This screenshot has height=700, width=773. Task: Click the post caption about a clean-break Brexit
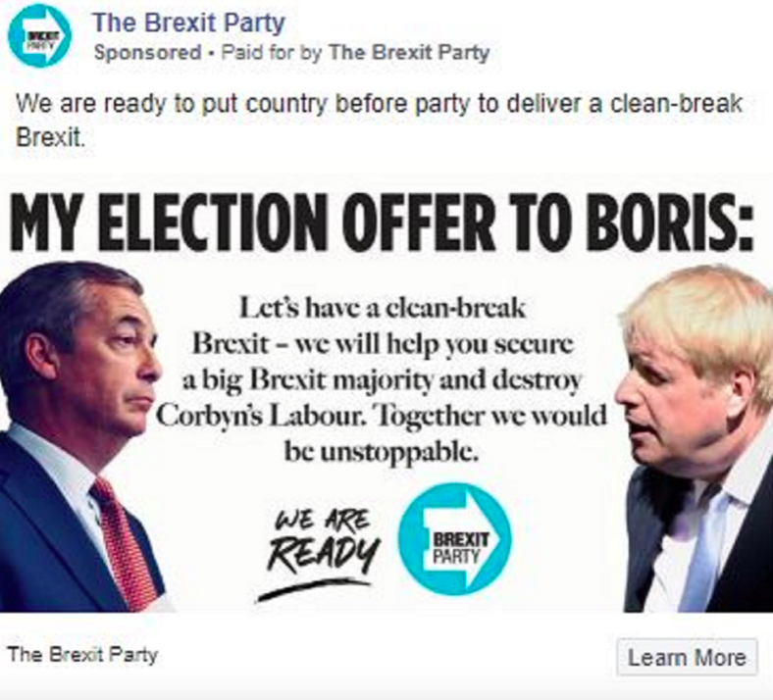coord(378,117)
